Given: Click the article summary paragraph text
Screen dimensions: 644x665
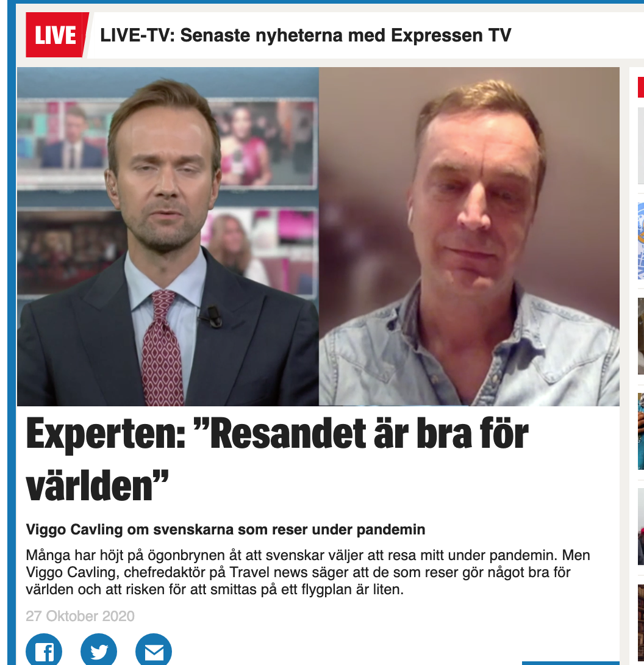Looking at the screenshot, I should [x=308, y=572].
